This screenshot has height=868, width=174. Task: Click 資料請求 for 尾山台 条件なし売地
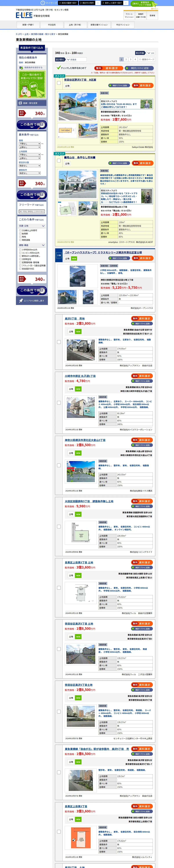tap(143, 163)
